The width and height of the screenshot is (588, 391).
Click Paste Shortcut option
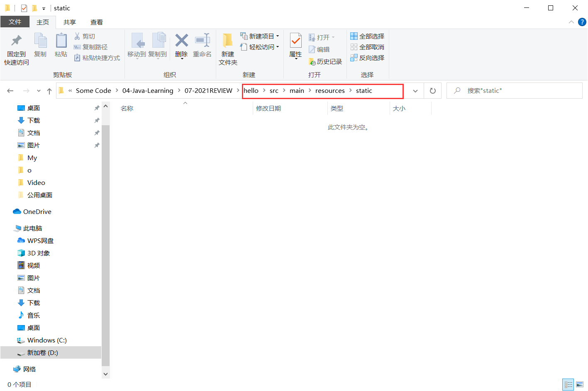point(97,58)
